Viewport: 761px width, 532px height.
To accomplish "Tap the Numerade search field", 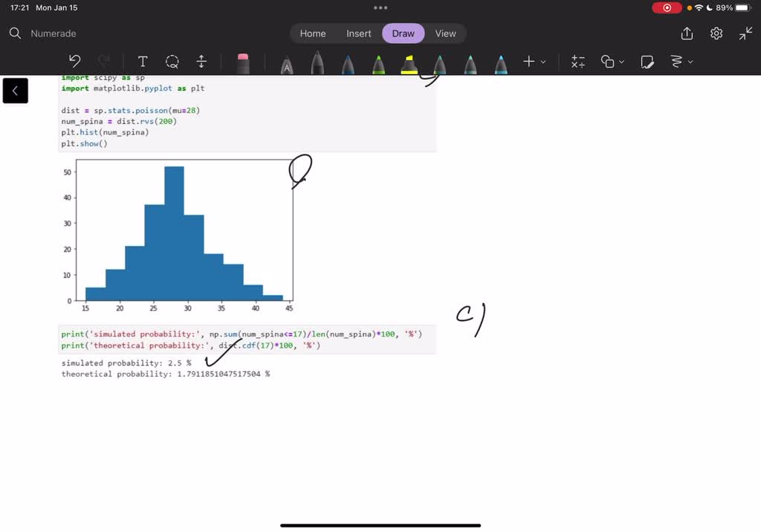I will (x=54, y=33).
